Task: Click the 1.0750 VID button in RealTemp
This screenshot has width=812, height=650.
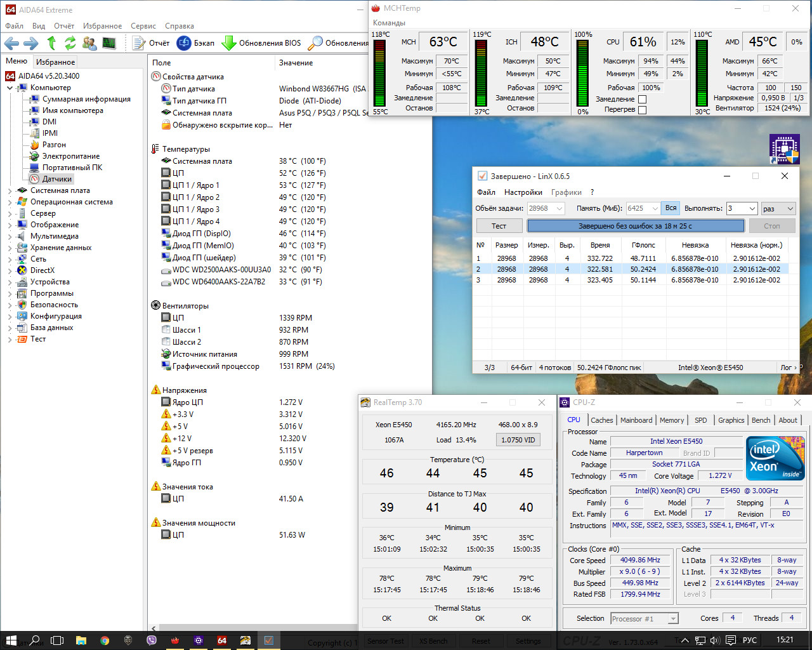Action: pyautogui.click(x=518, y=440)
